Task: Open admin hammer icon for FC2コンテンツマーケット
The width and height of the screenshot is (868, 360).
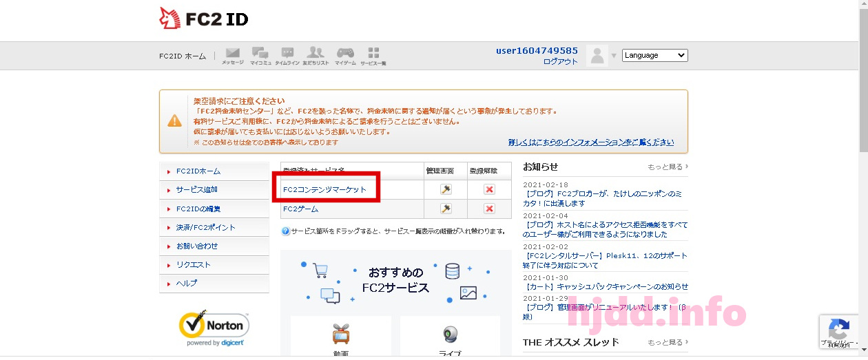Action: 446,189
